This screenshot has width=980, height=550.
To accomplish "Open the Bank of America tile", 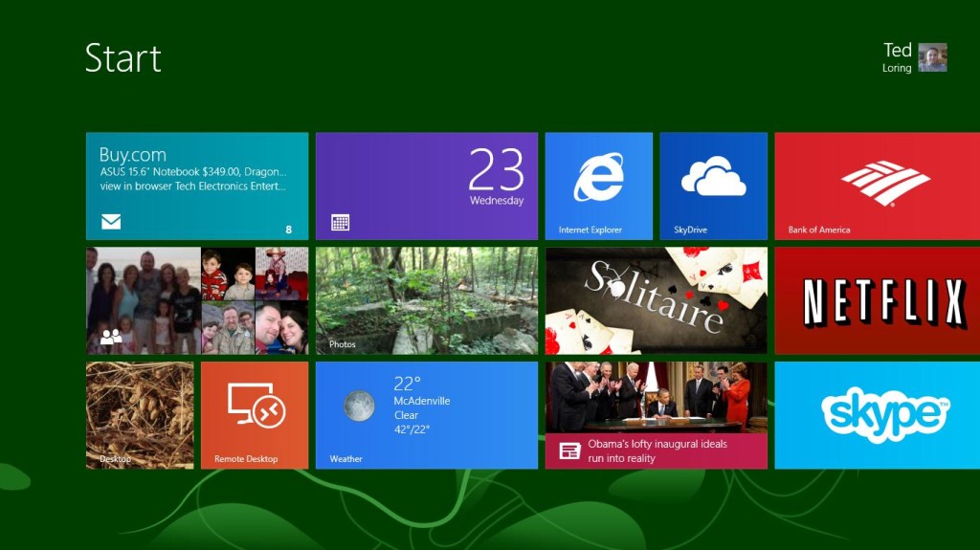I will 878,186.
